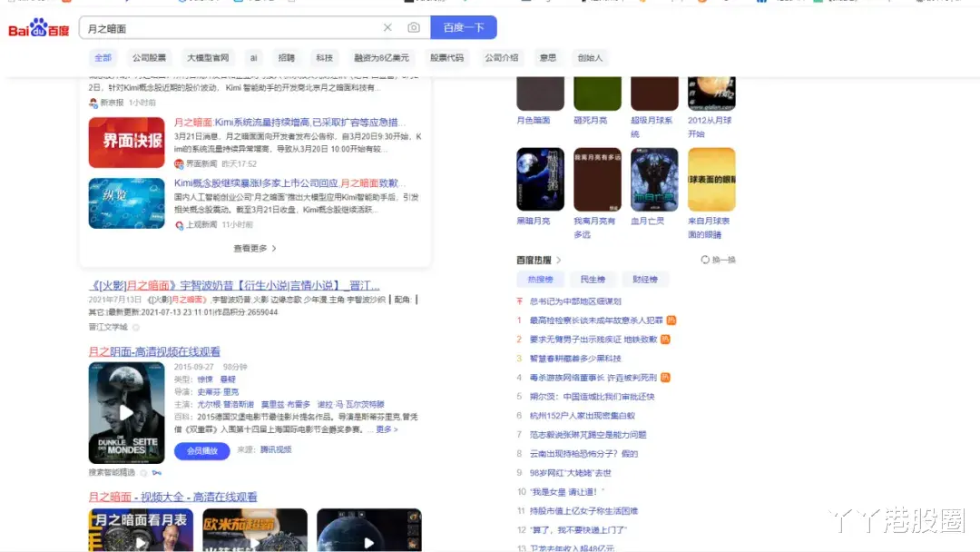Select the 创始人 filter tab
The width and height of the screenshot is (980, 552).
pyautogui.click(x=590, y=57)
